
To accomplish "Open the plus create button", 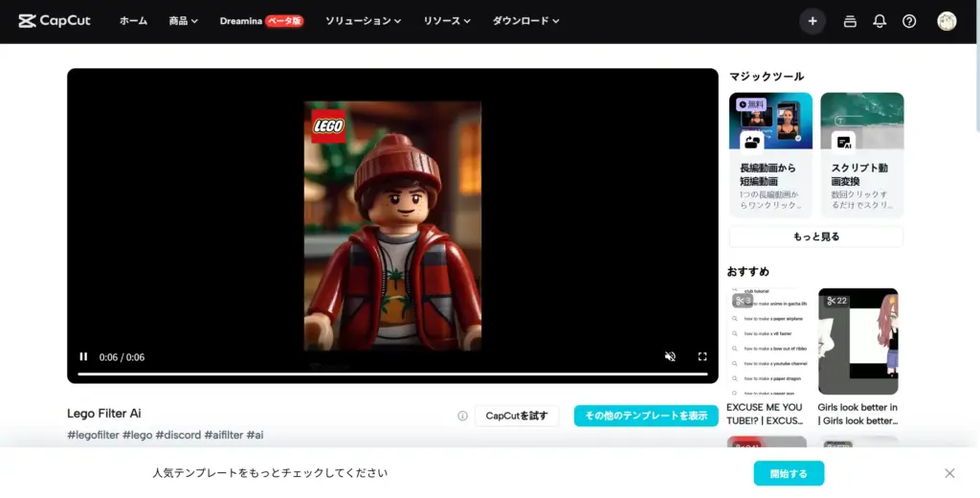I will click(812, 21).
